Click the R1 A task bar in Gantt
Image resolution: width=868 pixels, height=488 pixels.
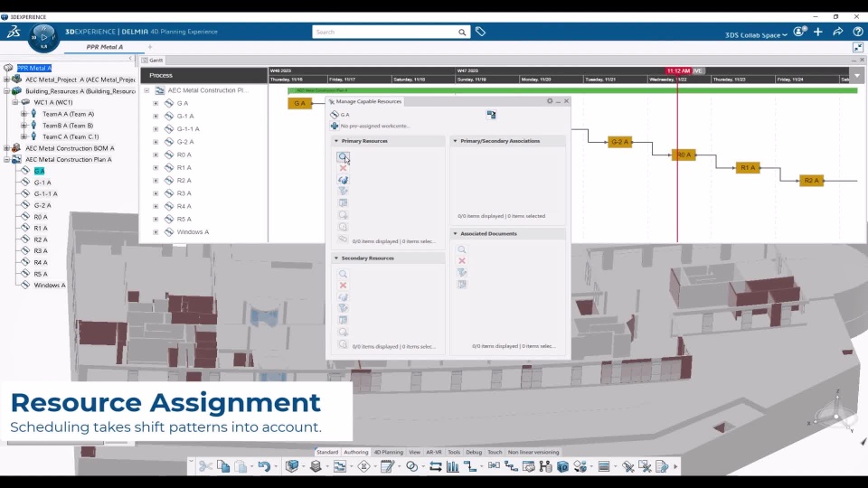tap(748, 168)
